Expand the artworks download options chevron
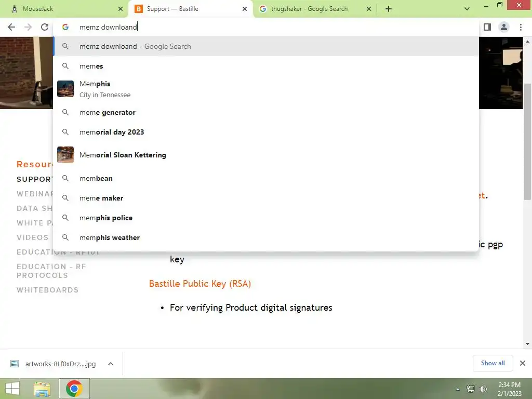 111,364
